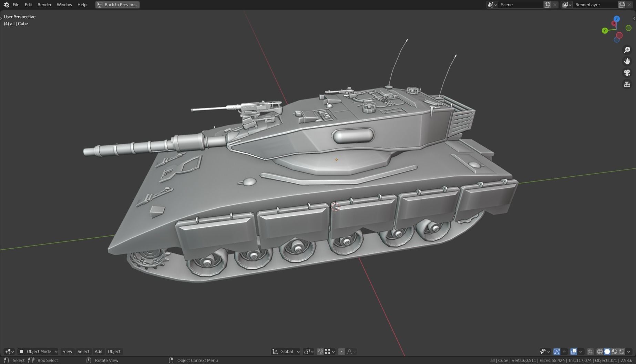636x364 pixels.
Task: Open the viewport Select menu
Action: [x=83, y=351]
